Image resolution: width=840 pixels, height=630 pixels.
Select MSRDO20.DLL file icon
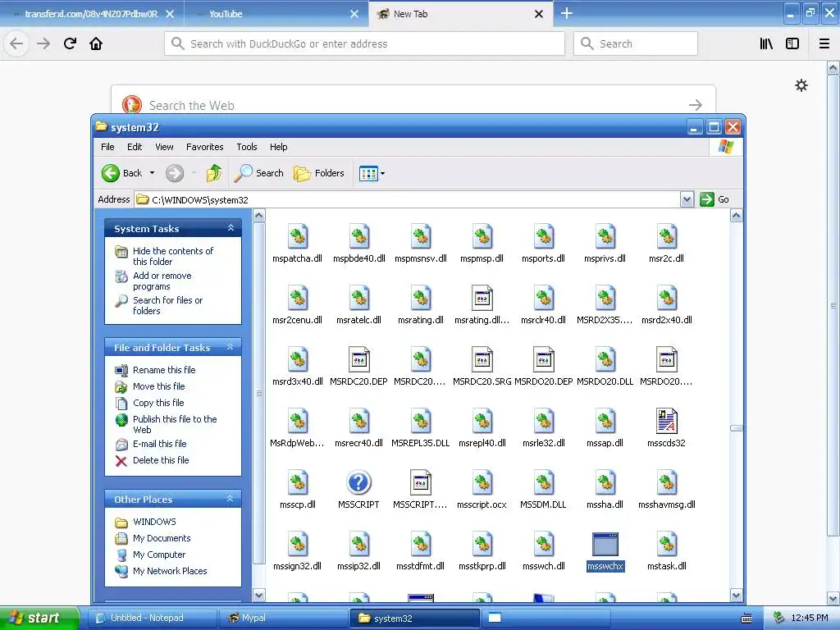605,359
